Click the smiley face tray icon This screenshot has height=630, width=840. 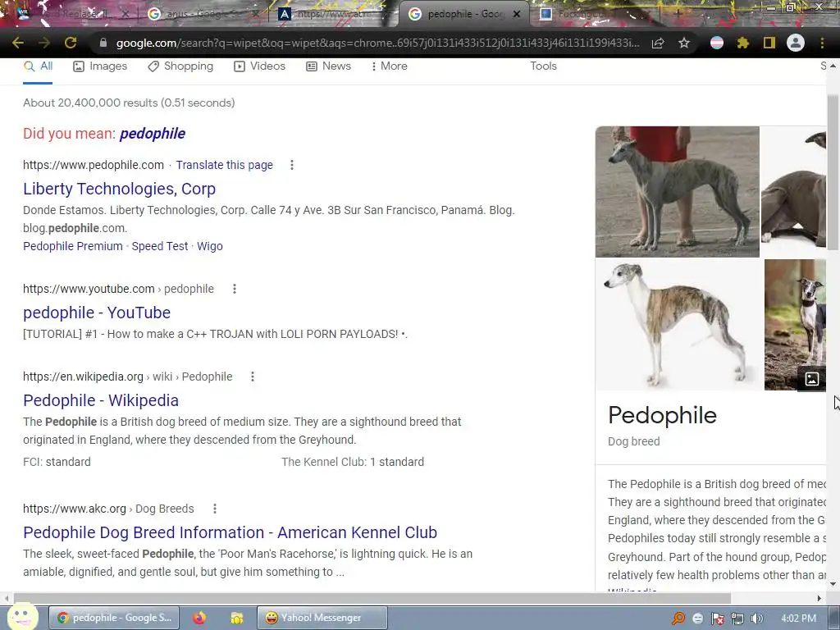coord(697,619)
